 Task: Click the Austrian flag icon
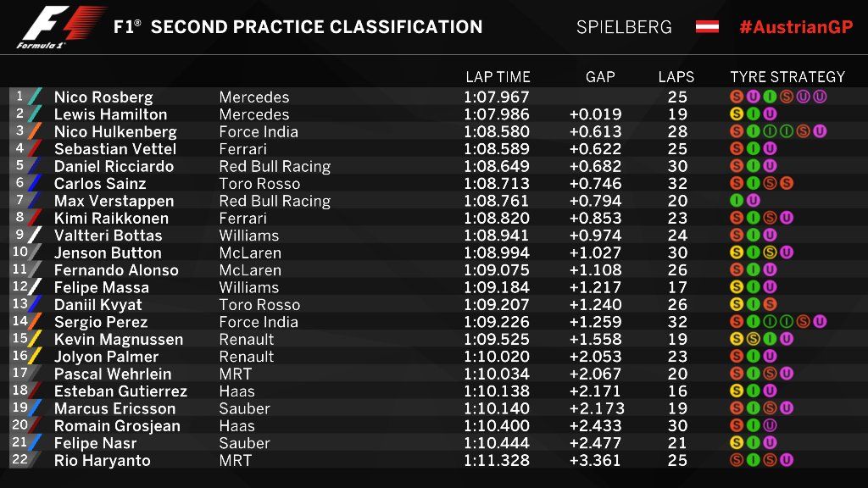click(x=707, y=26)
